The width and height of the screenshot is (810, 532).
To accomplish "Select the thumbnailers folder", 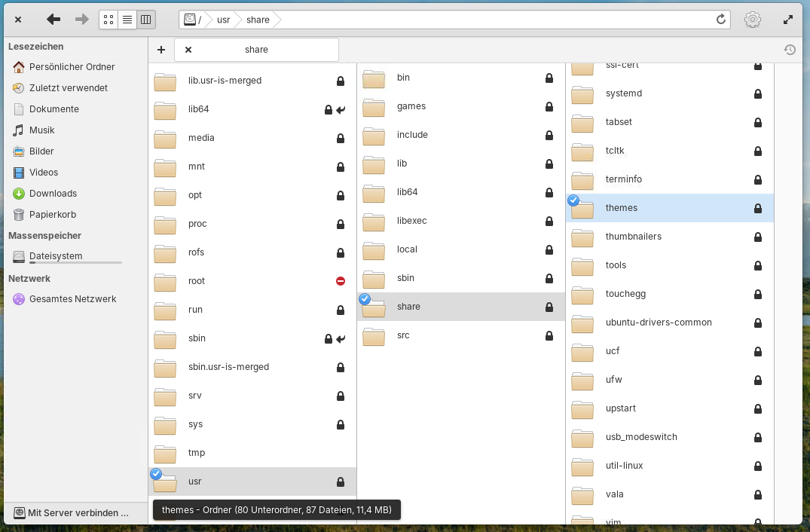I will point(633,237).
